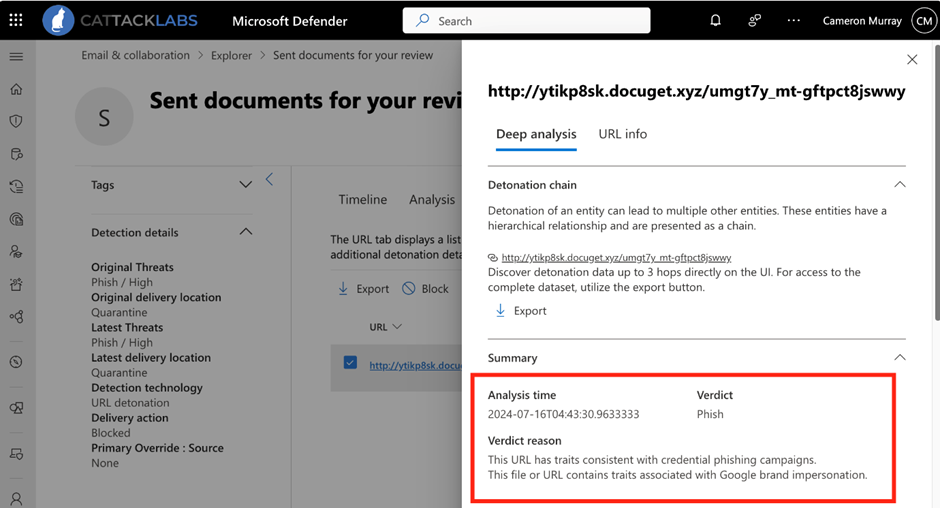Open notifications bell icon
940x508 pixels.
click(715, 20)
